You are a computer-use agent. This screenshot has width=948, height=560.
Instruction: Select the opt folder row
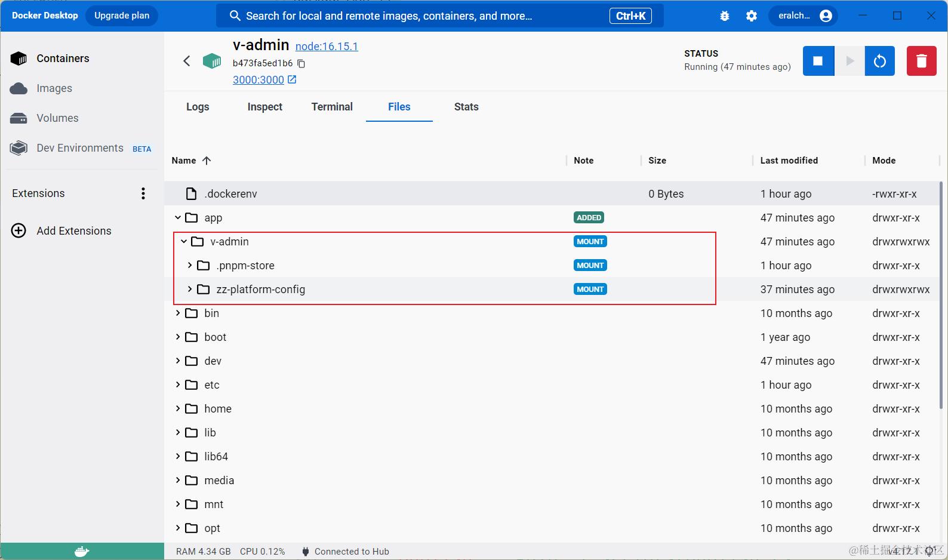tap(552, 528)
